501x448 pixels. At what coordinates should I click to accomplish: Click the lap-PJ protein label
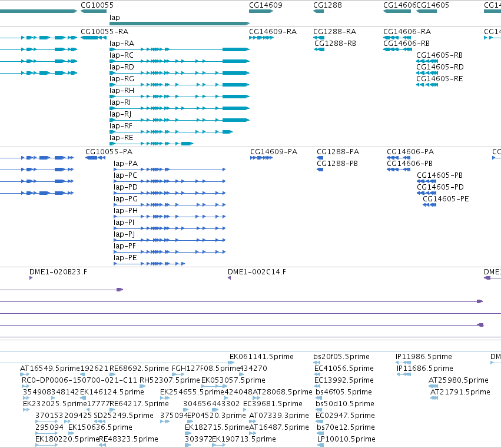point(124,234)
